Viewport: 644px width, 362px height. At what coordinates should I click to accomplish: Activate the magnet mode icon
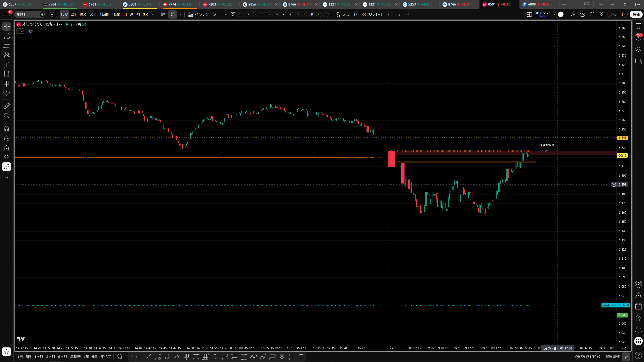(7, 128)
